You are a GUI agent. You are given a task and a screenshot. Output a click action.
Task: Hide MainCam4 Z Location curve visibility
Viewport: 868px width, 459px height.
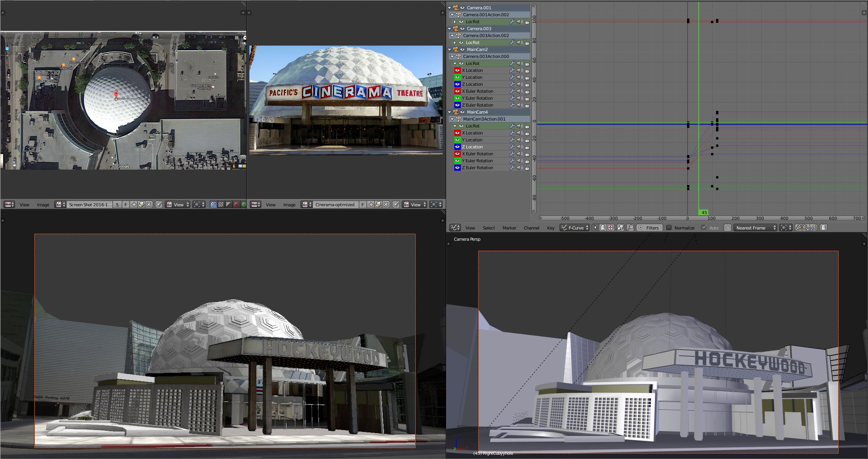tap(457, 147)
